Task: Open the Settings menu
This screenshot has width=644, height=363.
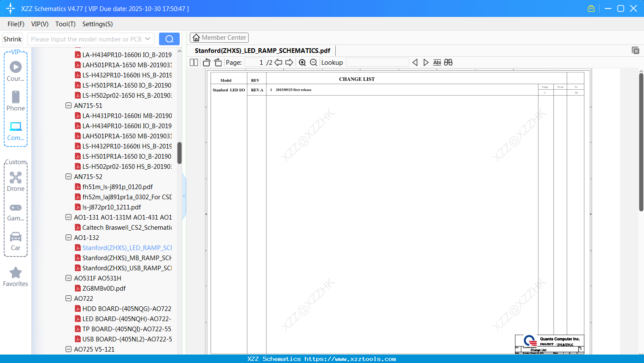Action: pos(98,24)
